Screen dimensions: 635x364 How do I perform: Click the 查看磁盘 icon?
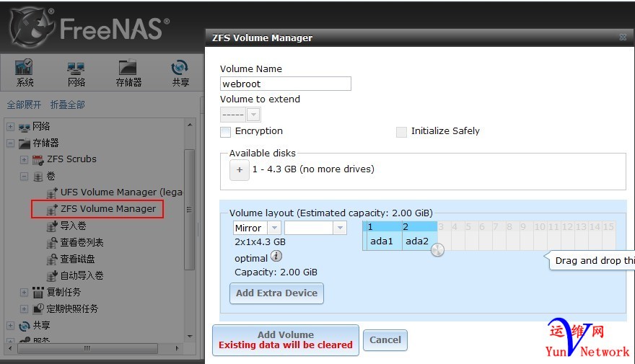click(x=52, y=259)
